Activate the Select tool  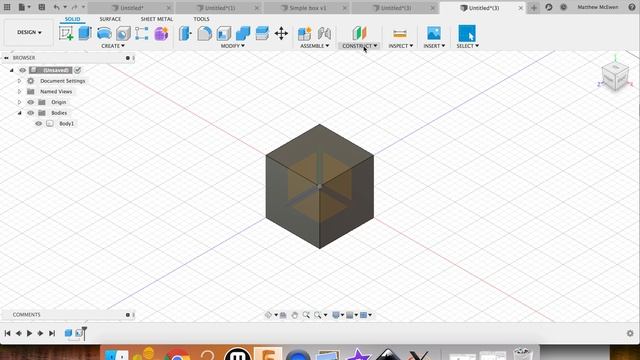[x=467, y=33]
